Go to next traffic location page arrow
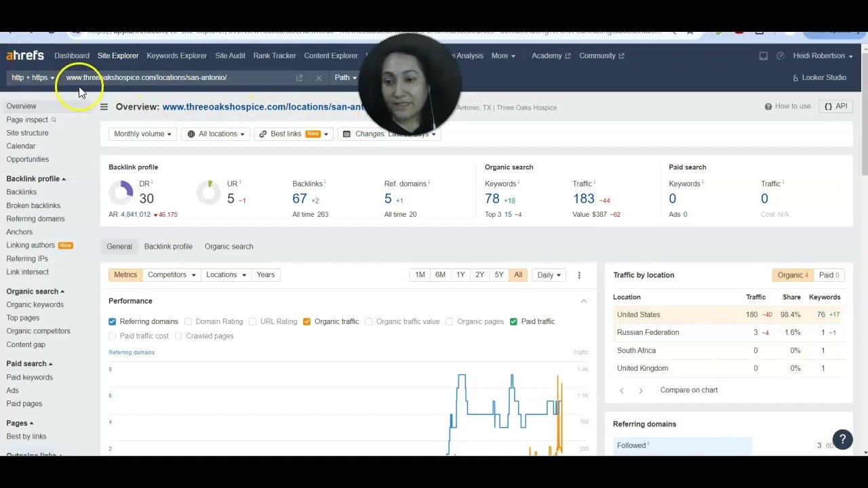The height and width of the screenshot is (488, 868). (x=640, y=390)
